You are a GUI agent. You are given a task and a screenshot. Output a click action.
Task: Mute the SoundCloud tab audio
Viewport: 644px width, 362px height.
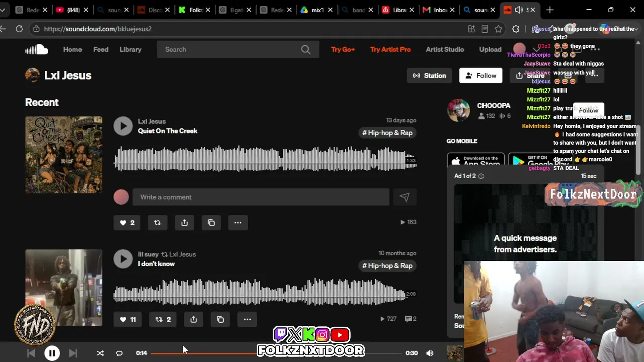pyautogui.click(x=519, y=10)
